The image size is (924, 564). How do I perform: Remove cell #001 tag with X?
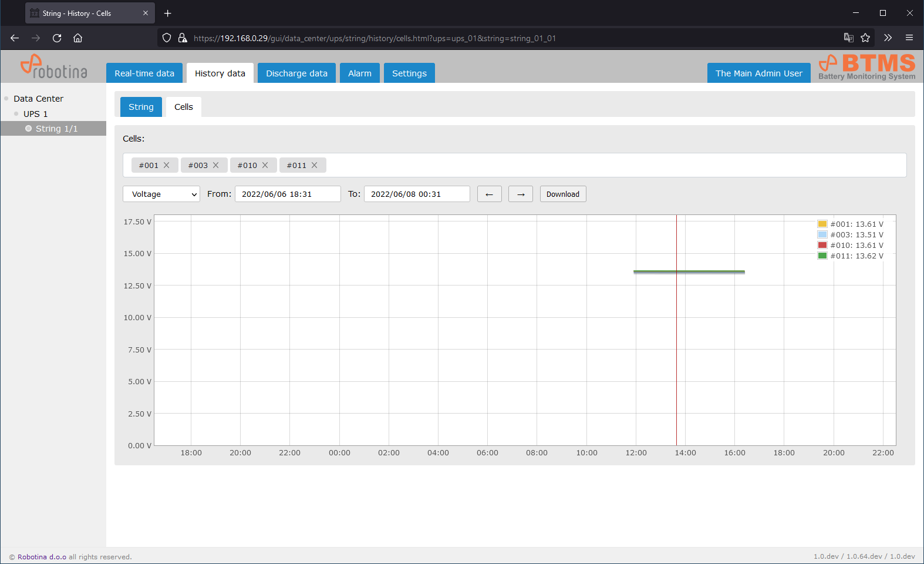point(167,165)
